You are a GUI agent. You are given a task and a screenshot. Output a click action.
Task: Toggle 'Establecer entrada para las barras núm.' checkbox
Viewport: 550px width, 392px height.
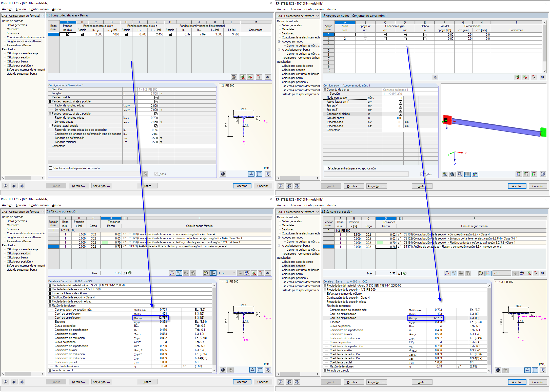[50, 168]
